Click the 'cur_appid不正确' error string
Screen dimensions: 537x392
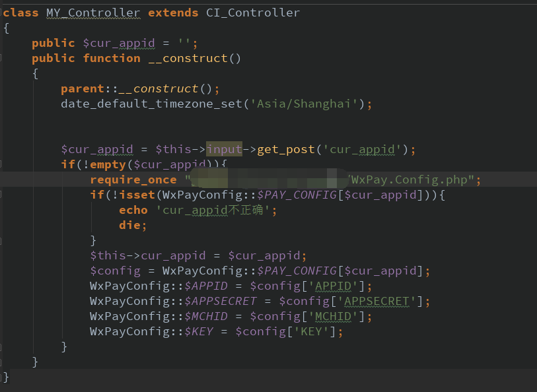pyautogui.click(x=216, y=210)
